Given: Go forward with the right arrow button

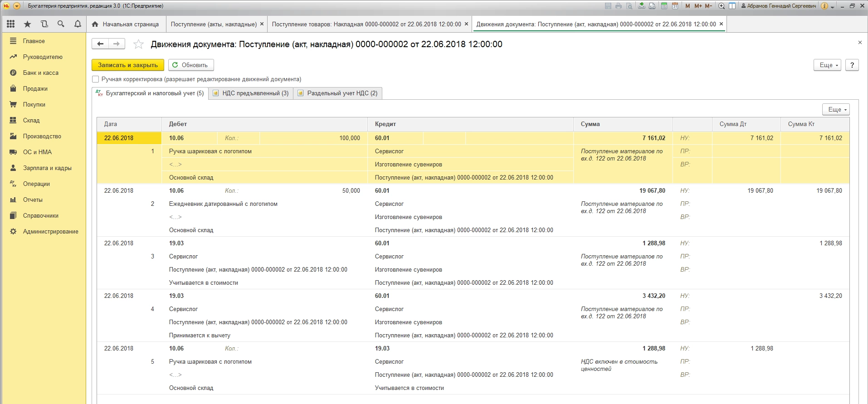Looking at the screenshot, I should click(x=117, y=44).
